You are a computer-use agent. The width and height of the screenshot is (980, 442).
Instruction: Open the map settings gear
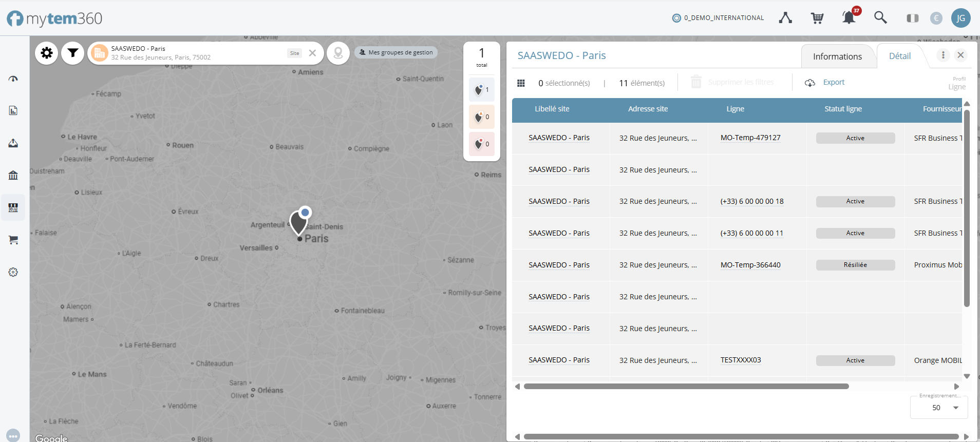click(47, 53)
